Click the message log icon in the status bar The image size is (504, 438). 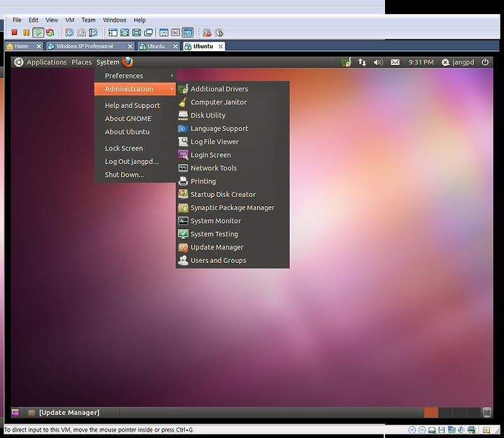point(486,430)
